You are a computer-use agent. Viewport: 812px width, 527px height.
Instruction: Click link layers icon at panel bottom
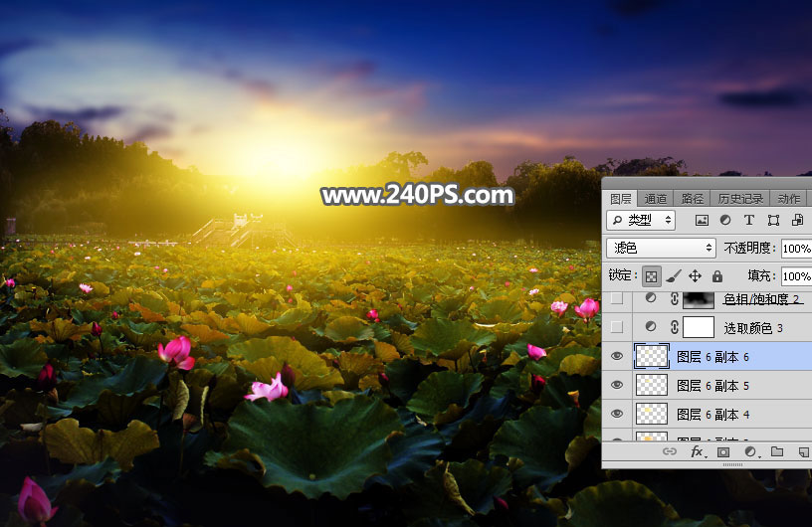coord(670,452)
